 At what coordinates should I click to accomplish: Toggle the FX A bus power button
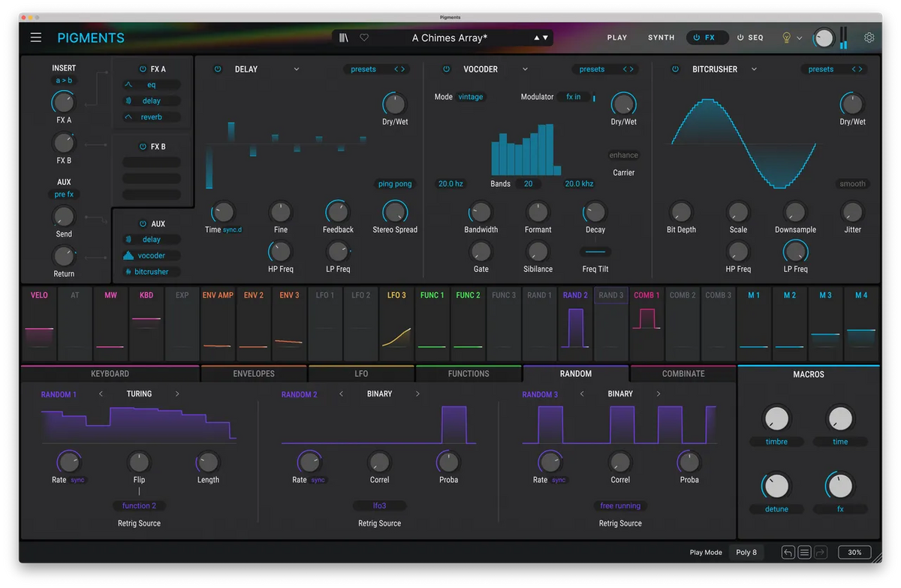coord(143,69)
